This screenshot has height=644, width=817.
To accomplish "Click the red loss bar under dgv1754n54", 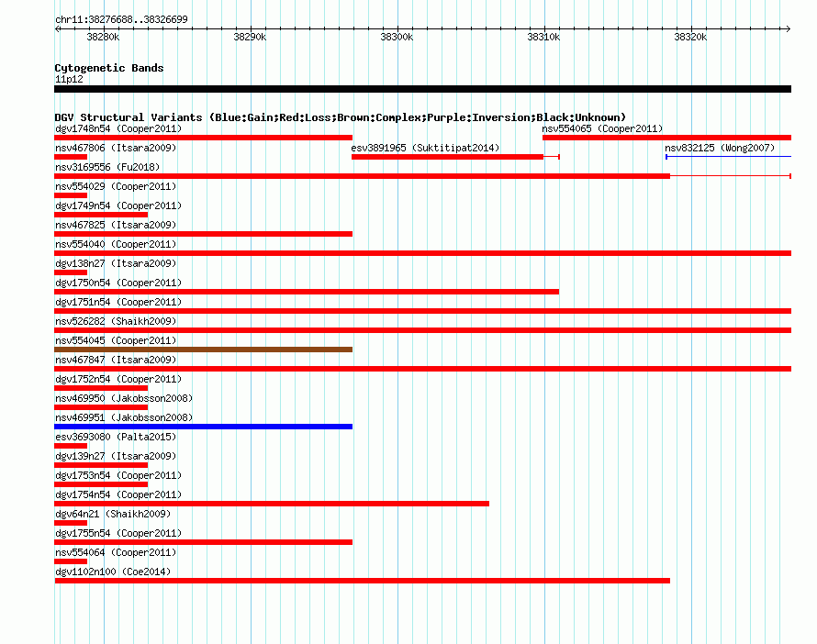I will pos(272,504).
